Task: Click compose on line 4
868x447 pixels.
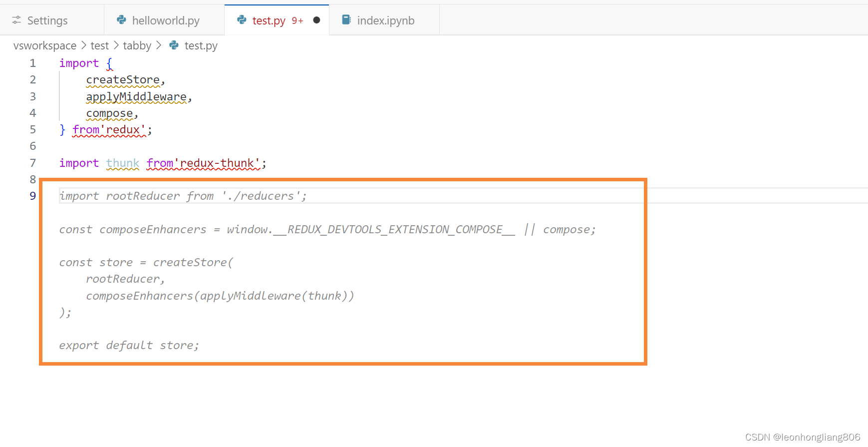Action: [x=109, y=114]
